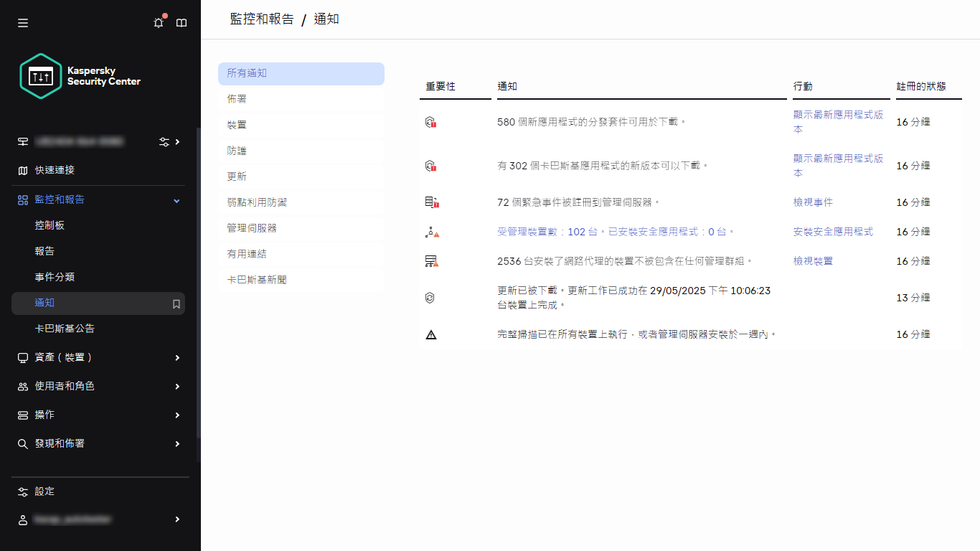Click the shield icon on the 更新已被下載 row

tap(431, 296)
